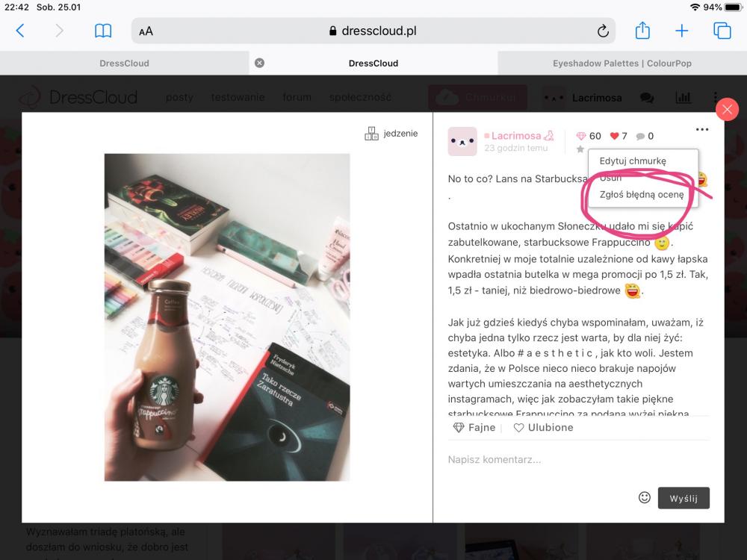Reload the page with the refresh icon
The image size is (747, 560).
point(603,31)
